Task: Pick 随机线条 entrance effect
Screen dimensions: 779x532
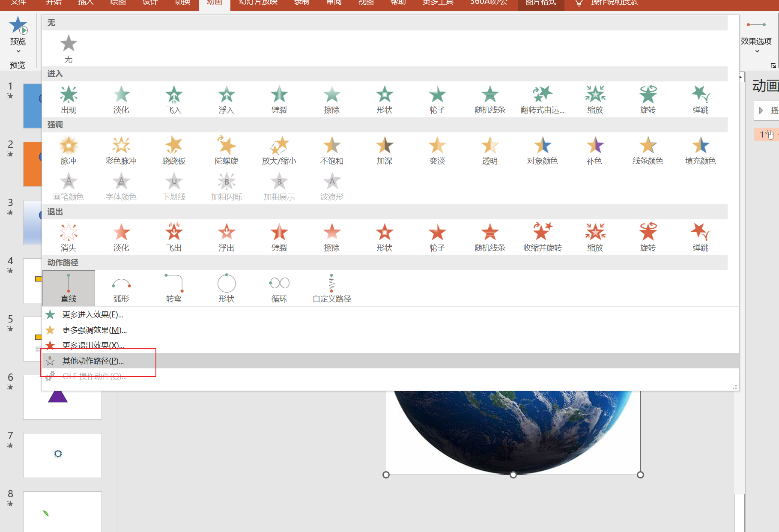Action: click(x=490, y=99)
